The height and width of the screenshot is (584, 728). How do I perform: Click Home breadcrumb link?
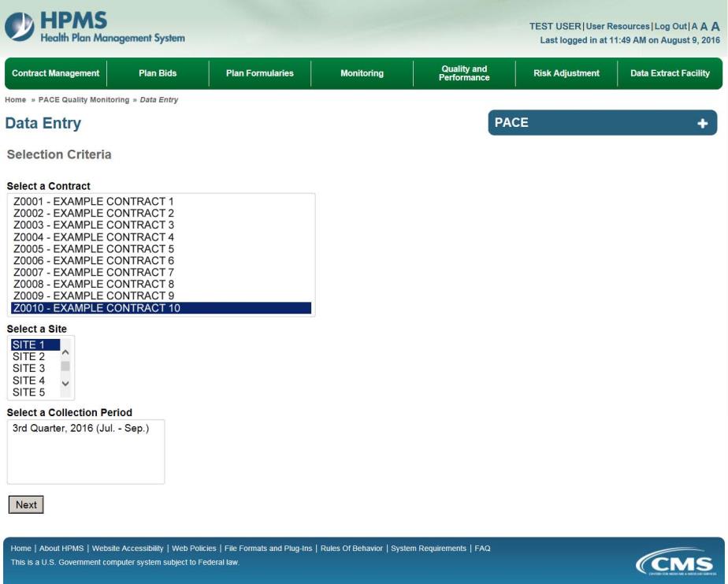[x=15, y=100]
